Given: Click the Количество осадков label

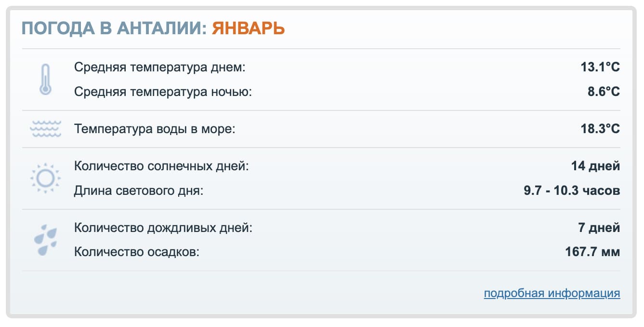Looking at the screenshot, I should click(137, 251).
